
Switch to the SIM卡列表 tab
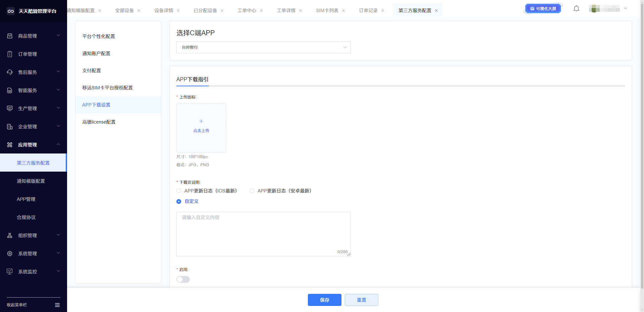327,10
